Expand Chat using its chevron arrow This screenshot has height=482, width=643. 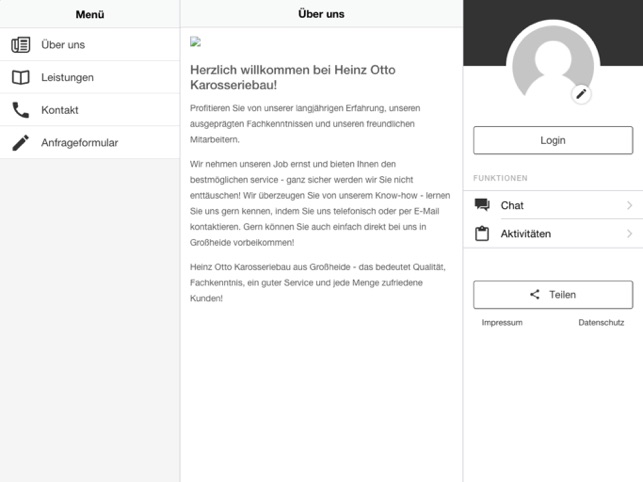[x=629, y=206]
